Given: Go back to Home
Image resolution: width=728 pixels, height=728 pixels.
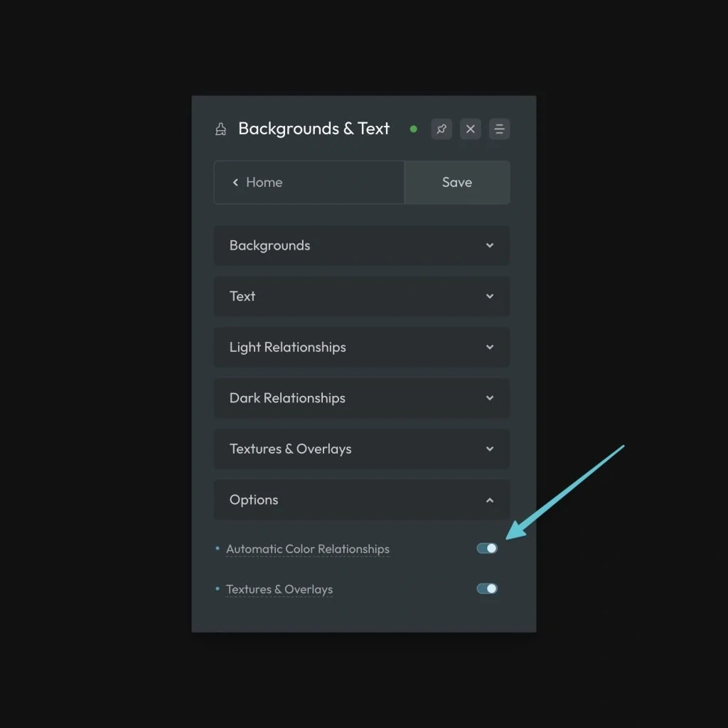Looking at the screenshot, I should point(264,182).
